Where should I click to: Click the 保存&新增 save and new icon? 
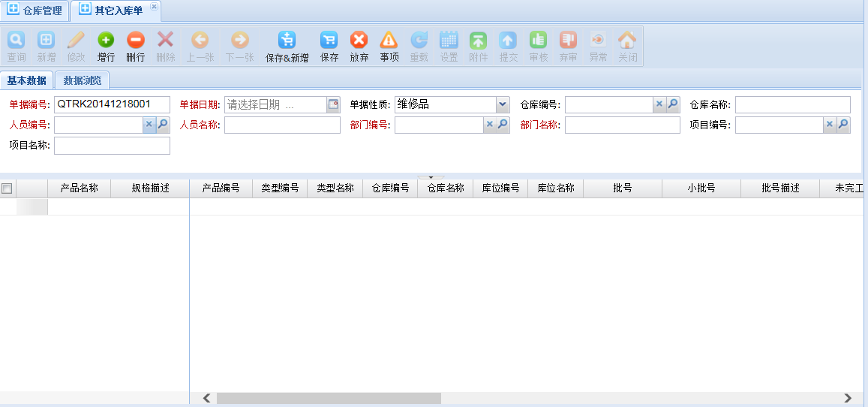pyautogui.click(x=287, y=41)
